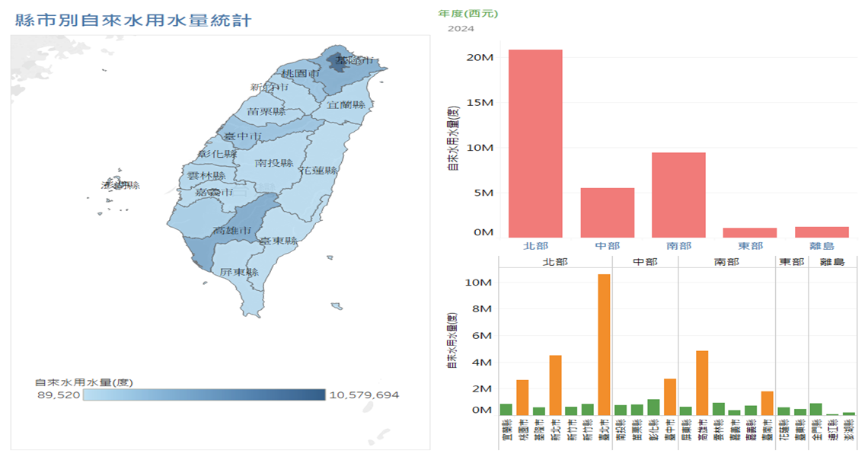Click the 縣市別自來水用水量統計 dashboard title

point(133,21)
